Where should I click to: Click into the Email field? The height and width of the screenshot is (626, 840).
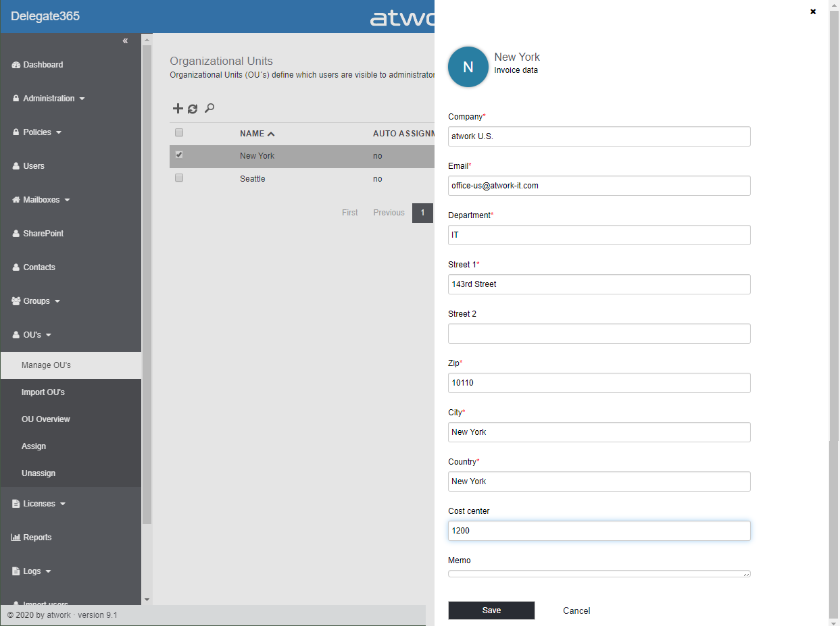coord(599,186)
